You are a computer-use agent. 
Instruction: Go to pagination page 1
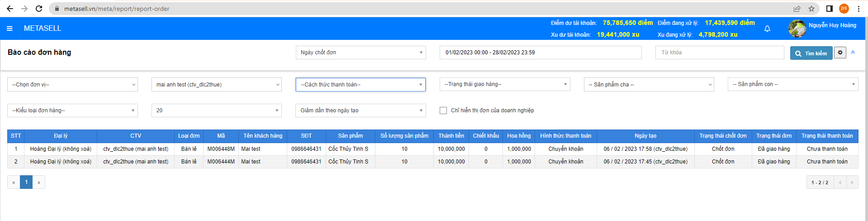26,182
